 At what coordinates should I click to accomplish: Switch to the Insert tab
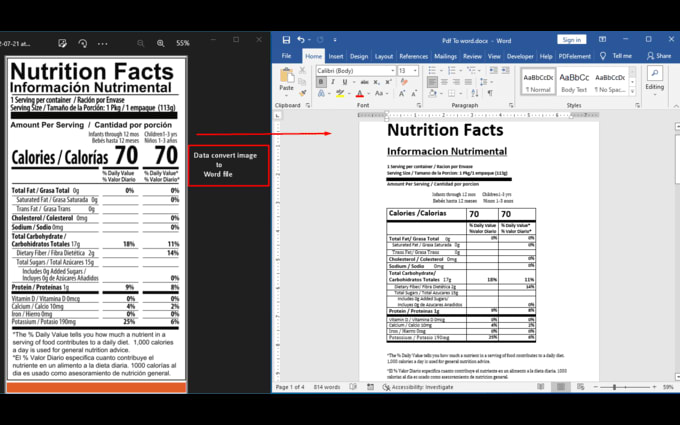336,56
